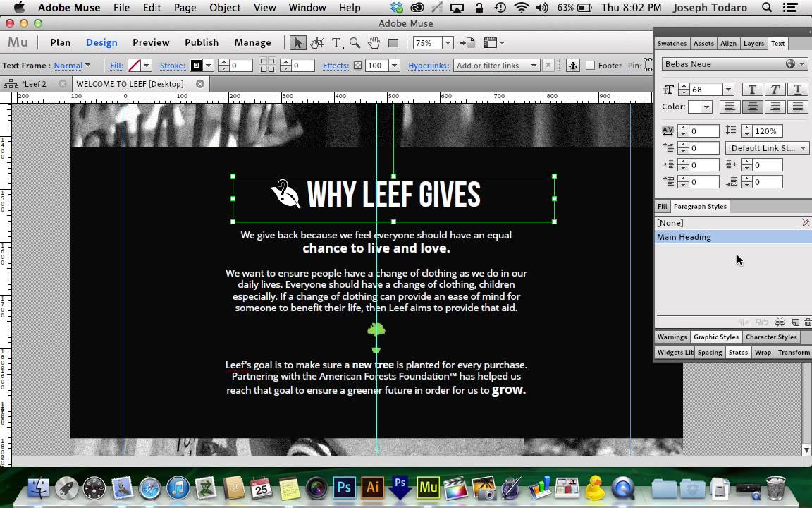Open the Character Styles tab
Viewport: 812px width, 508px height.
point(771,337)
